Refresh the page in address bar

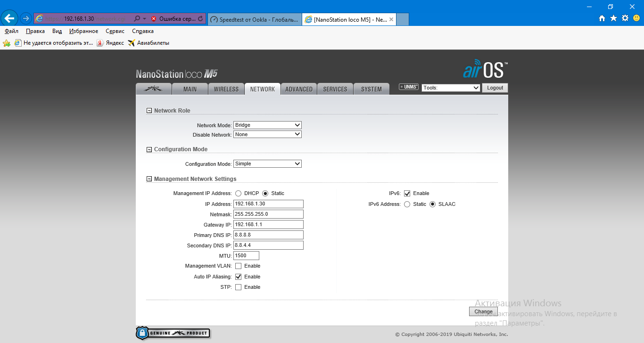coord(201,19)
